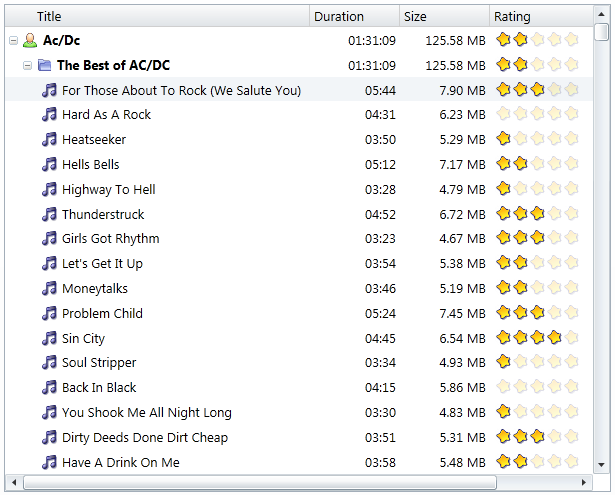615x495 pixels.
Task: Click the horizontal scrollbar right arrow
Action: [586, 482]
